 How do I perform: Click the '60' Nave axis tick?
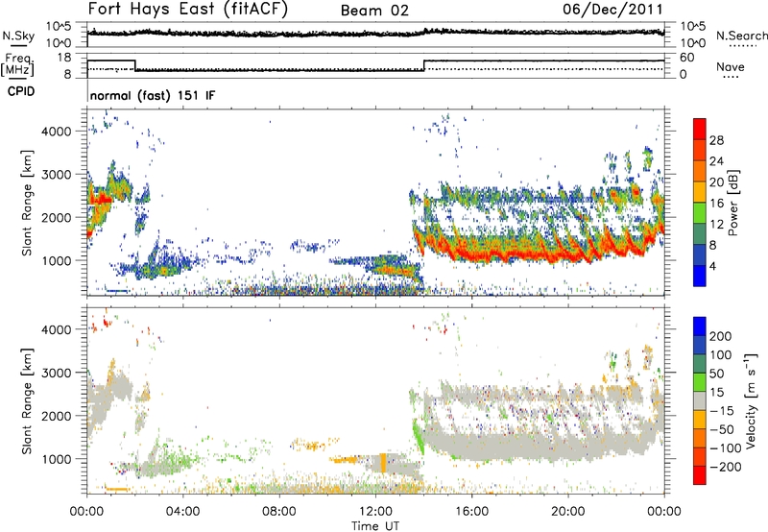click(x=686, y=58)
